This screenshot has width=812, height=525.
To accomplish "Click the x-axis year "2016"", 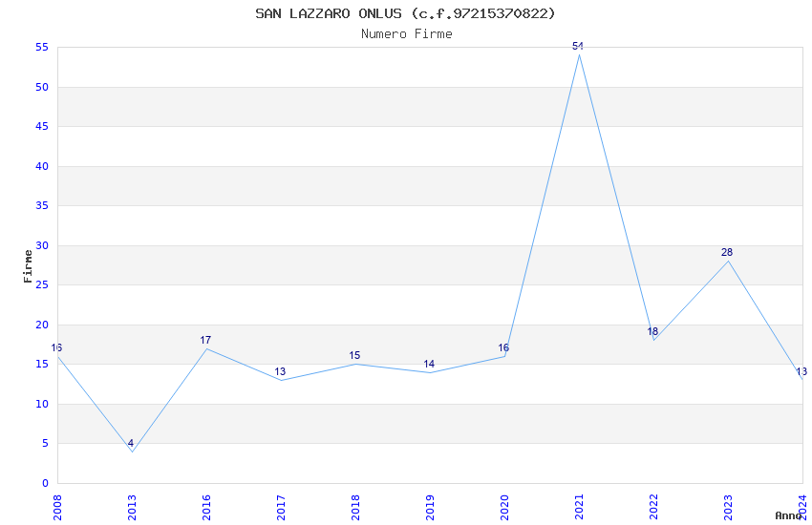I will point(206,508).
